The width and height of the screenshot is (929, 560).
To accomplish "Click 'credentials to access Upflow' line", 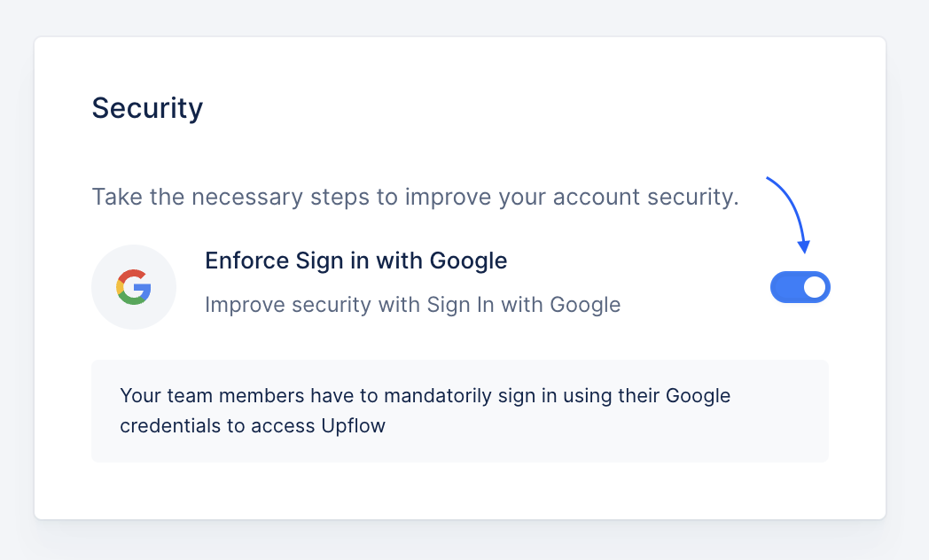I will [253, 426].
